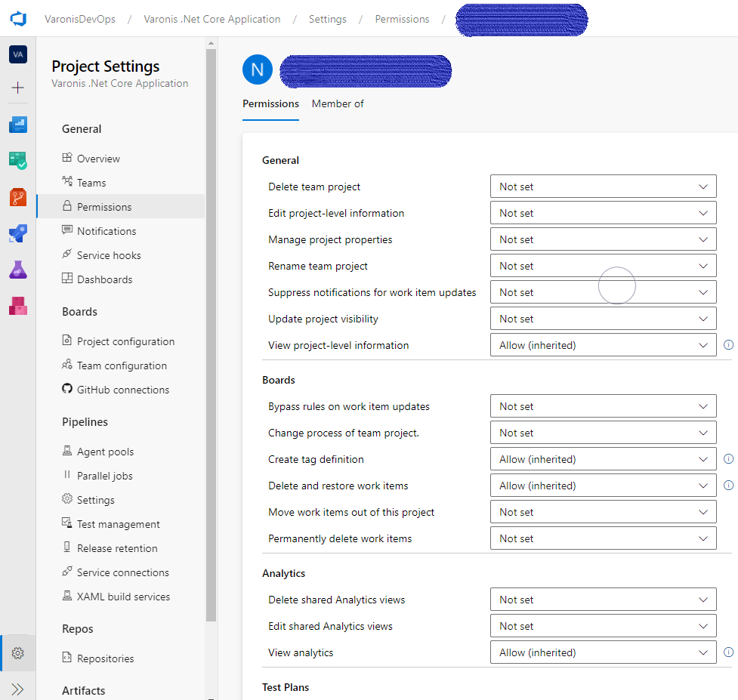
Task: Open the Pipelines hub icon in left rail
Action: [x=18, y=233]
